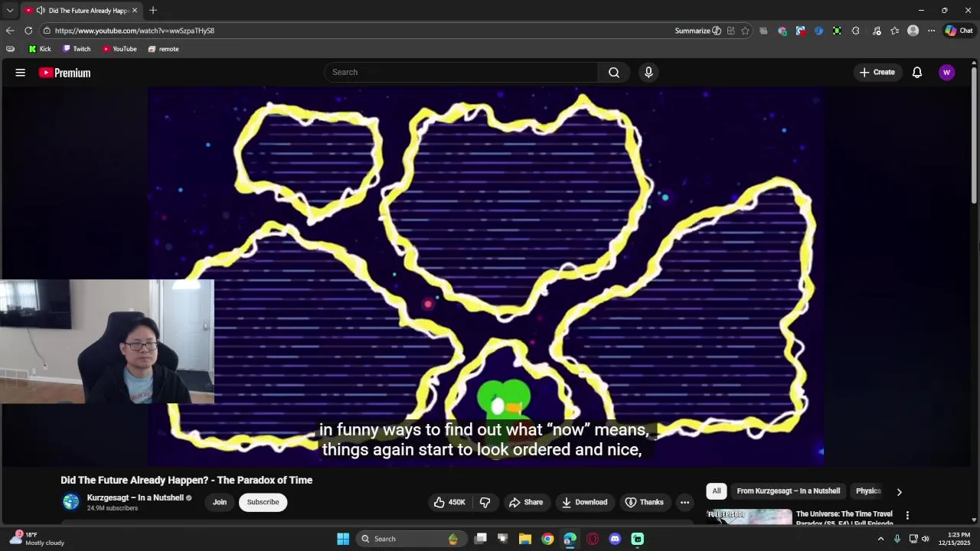The width and height of the screenshot is (980, 551).
Task: Click the system tray microphone icon
Action: (897, 539)
